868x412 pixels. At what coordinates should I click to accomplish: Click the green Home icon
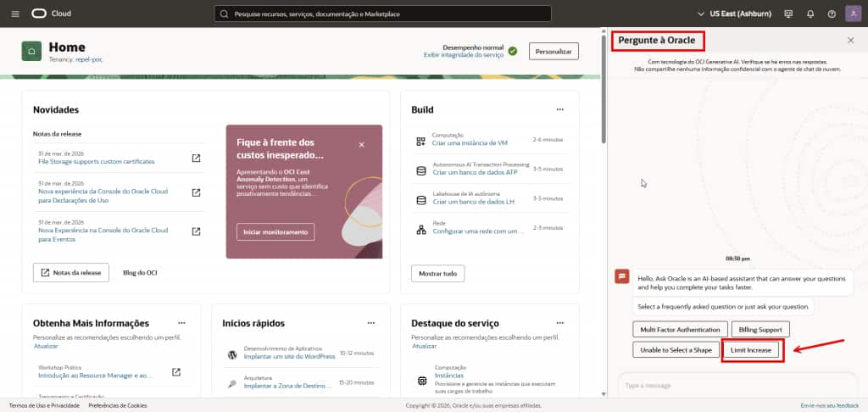tap(31, 51)
